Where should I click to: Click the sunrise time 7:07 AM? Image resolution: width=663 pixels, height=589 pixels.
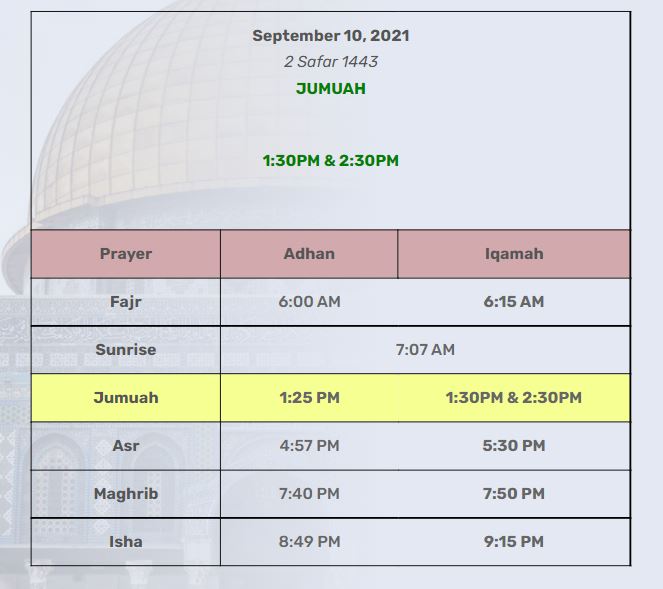[x=425, y=350]
